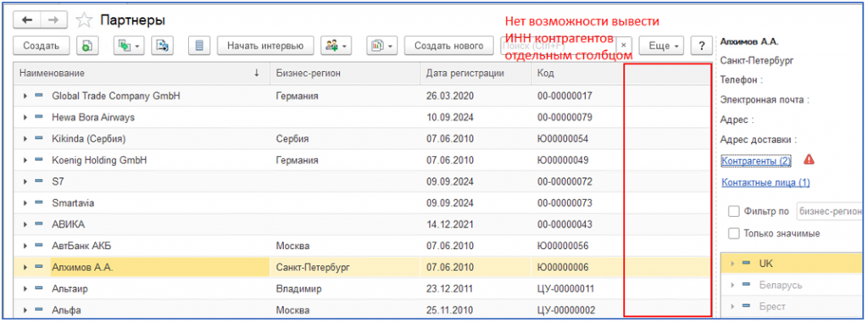The width and height of the screenshot is (868, 322).
Task: Add Партнеры to favorites with star
Action: 84,20
